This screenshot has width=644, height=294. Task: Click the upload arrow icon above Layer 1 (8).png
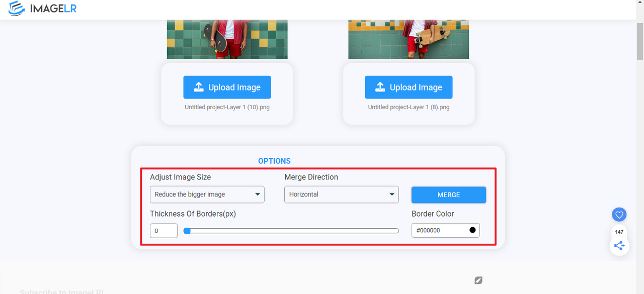pyautogui.click(x=380, y=87)
